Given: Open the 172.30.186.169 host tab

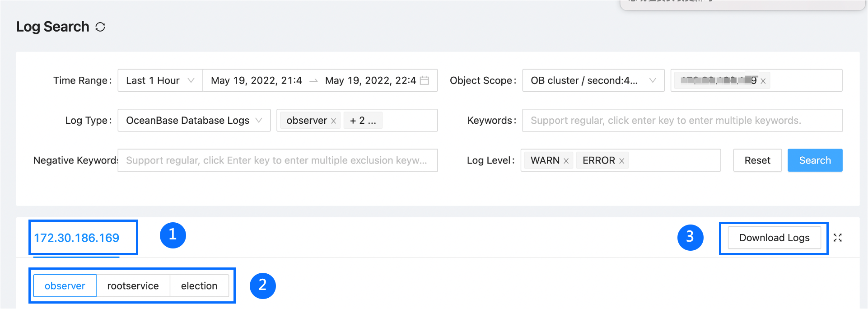Looking at the screenshot, I should (x=77, y=238).
